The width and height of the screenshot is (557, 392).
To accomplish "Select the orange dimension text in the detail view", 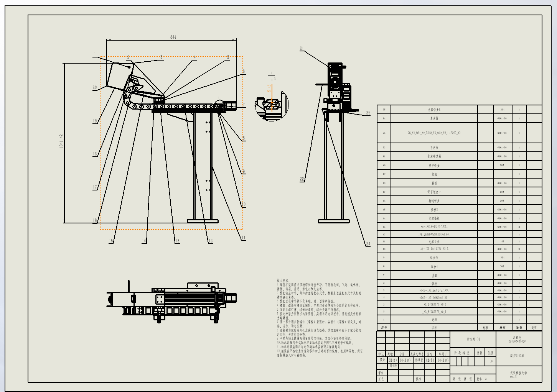I will pos(269,88).
